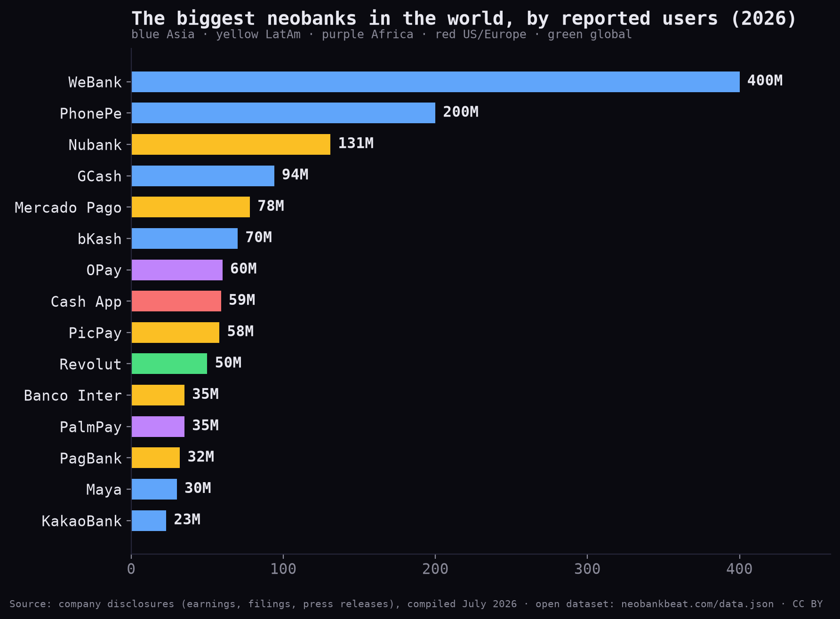Screen dimensions: 840x619
Task: Click the PalmPay purple bar
Action: pyautogui.click(x=158, y=427)
